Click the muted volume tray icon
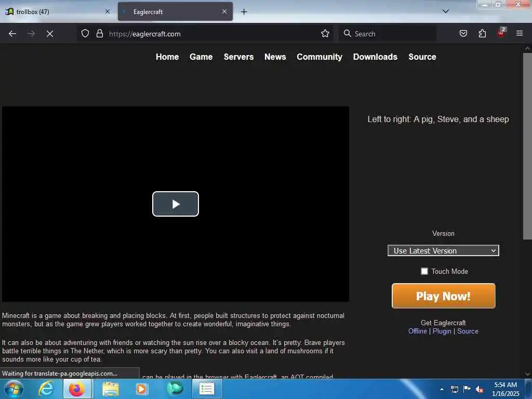This screenshot has height=399, width=532. (480, 389)
